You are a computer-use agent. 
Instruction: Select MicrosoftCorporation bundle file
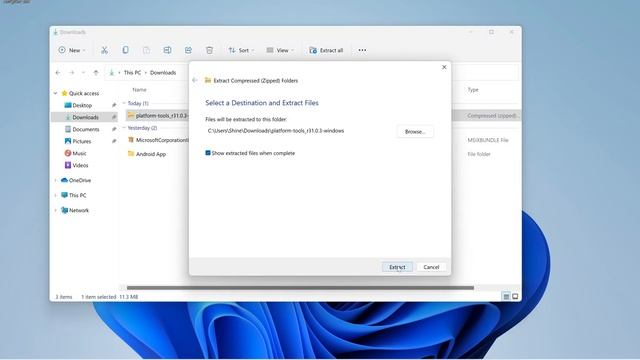tap(158, 140)
